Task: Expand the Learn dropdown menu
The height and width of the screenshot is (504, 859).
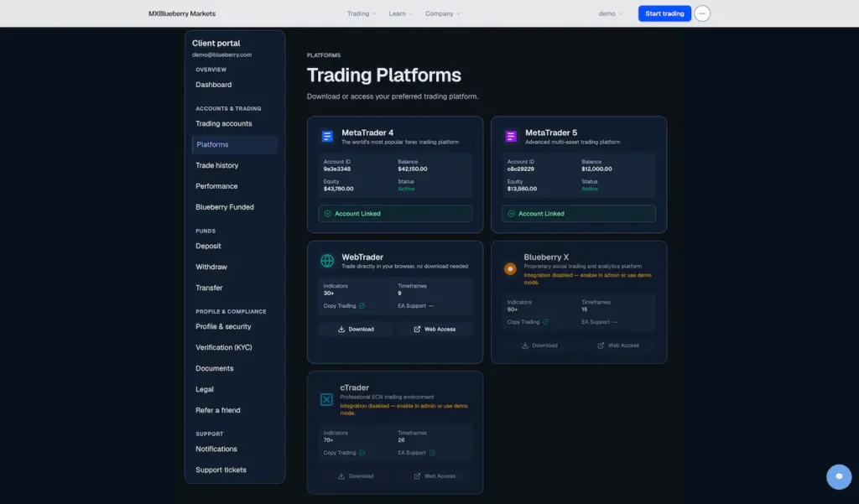Action: point(400,13)
